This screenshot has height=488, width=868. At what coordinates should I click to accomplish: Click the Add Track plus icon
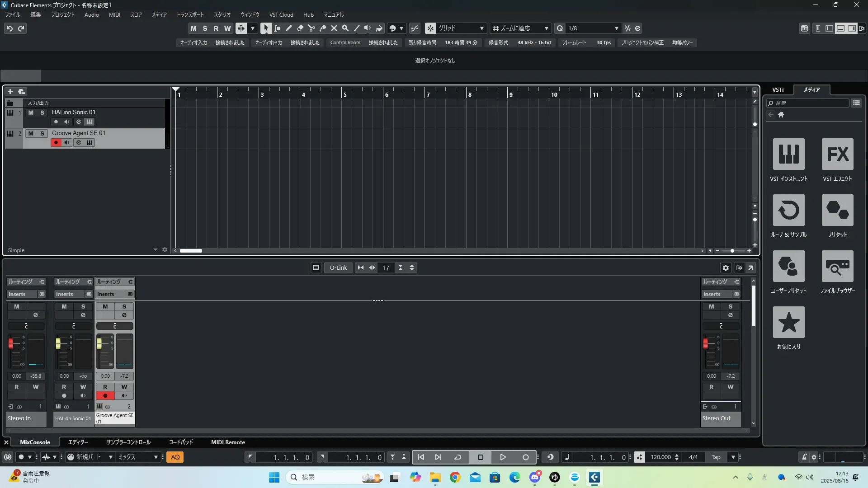[x=10, y=91]
